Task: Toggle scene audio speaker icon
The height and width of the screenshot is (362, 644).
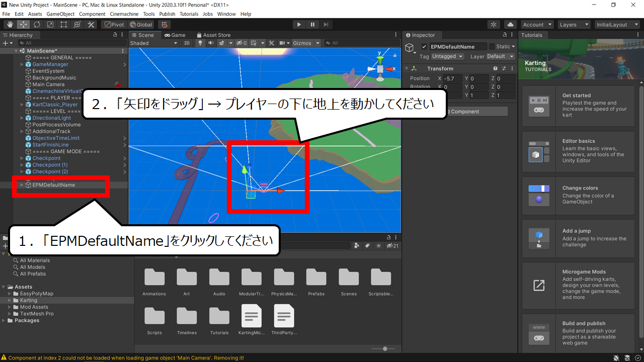Action: point(210,43)
